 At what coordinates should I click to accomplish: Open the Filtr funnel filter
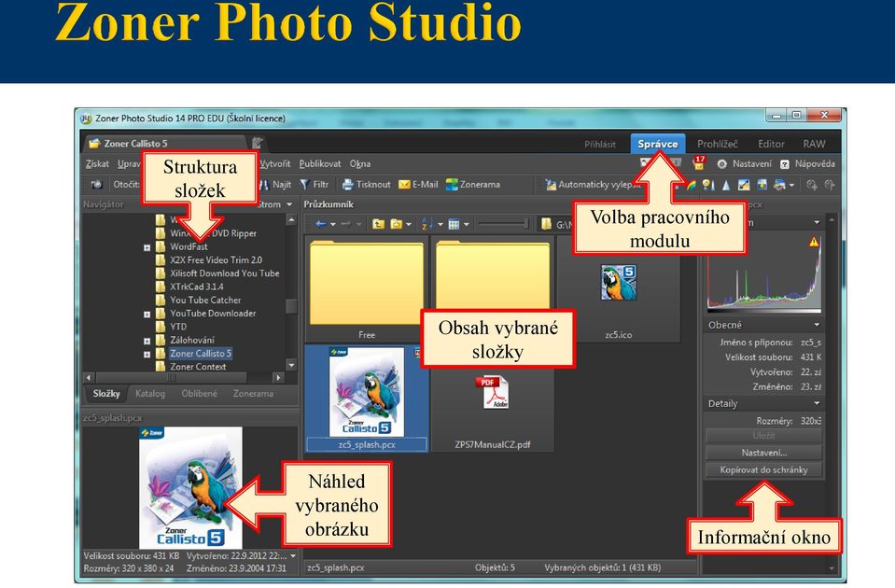coord(315,185)
